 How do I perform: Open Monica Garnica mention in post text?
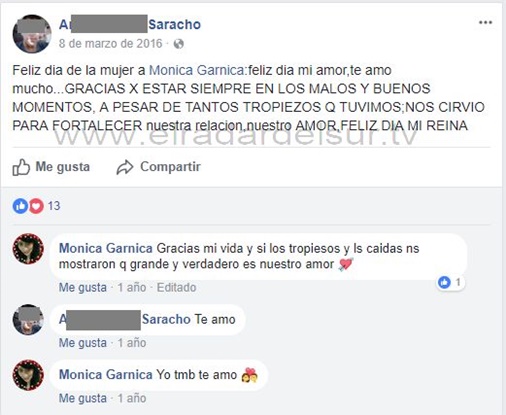197,70
